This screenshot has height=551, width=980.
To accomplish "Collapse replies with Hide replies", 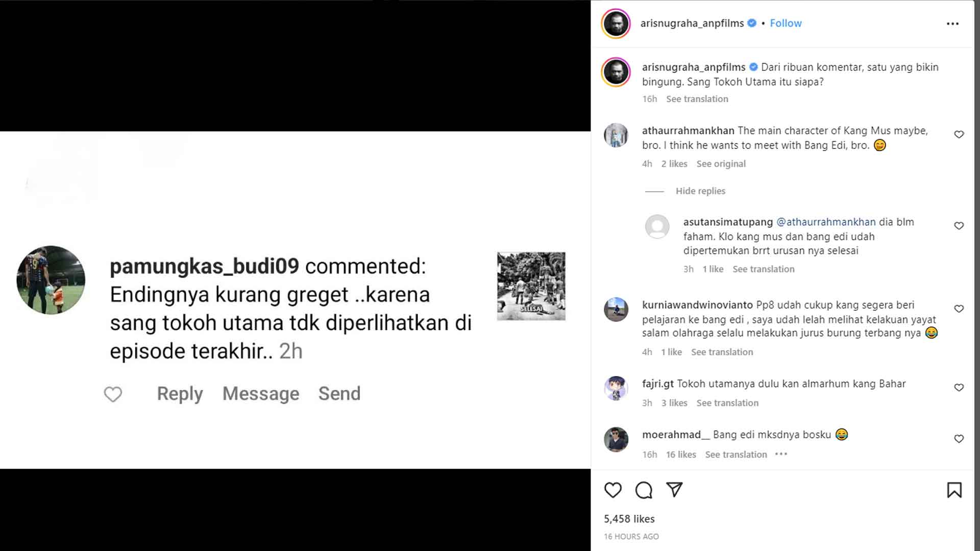I will coord(700,191).
